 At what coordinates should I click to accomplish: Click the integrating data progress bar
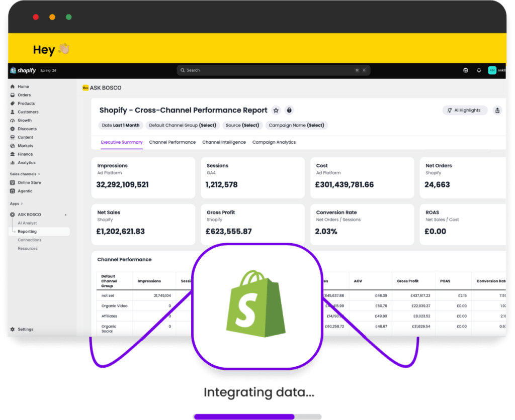(257, 416)
